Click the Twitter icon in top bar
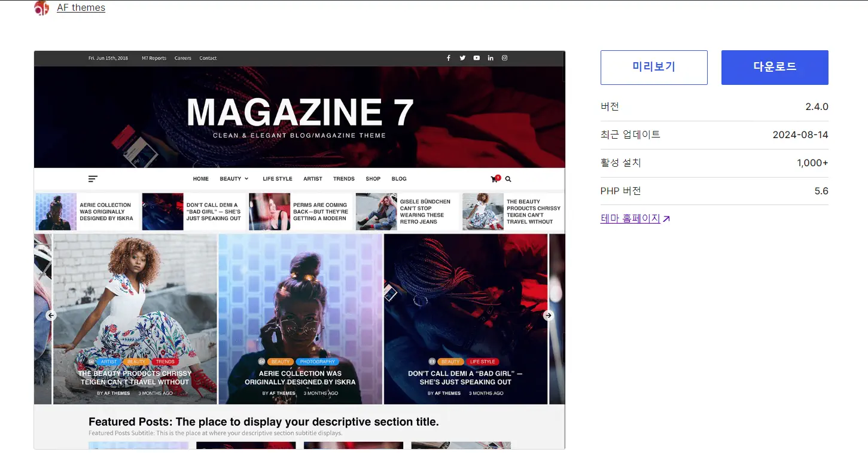 click(x=462, y=58)
